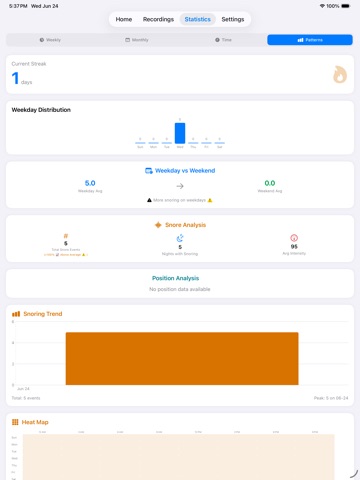This screenshot has width=360, height=480.
Task: Tap the Wi-Fi icon in the status bar
Action: (x=322, y=6)
